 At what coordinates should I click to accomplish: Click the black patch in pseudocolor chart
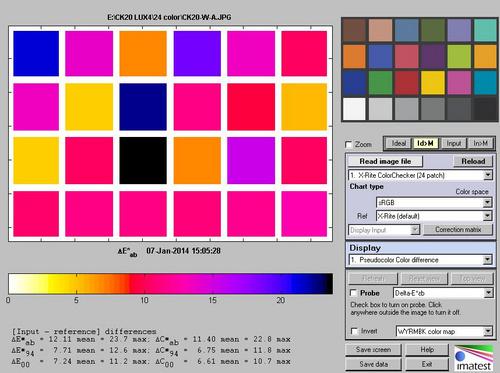[x=143, y=160]
